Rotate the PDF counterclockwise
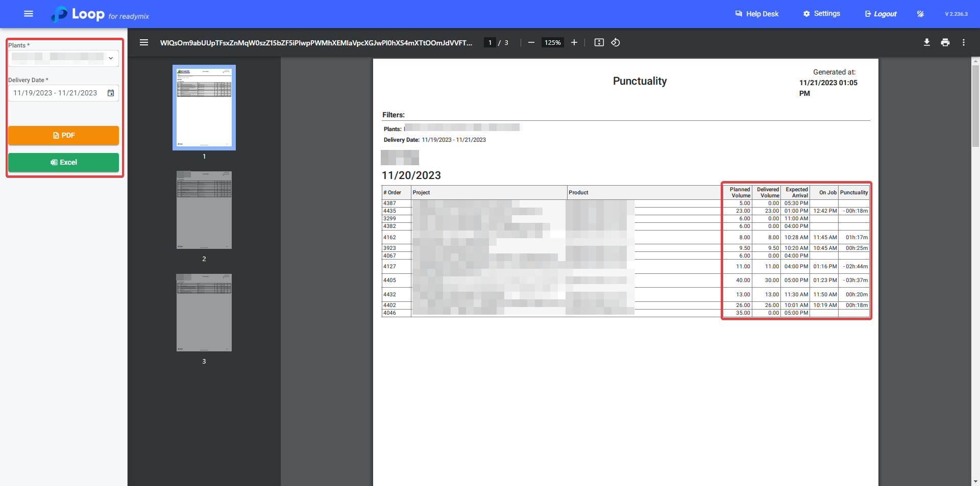 (616, 42)
